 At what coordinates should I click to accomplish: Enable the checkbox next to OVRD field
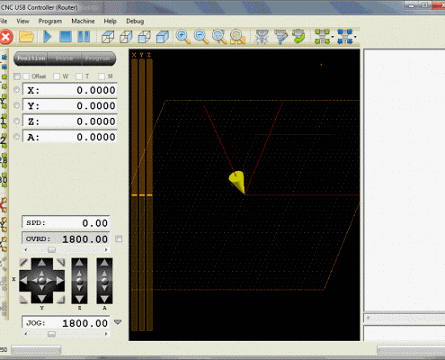coord(119,239)
